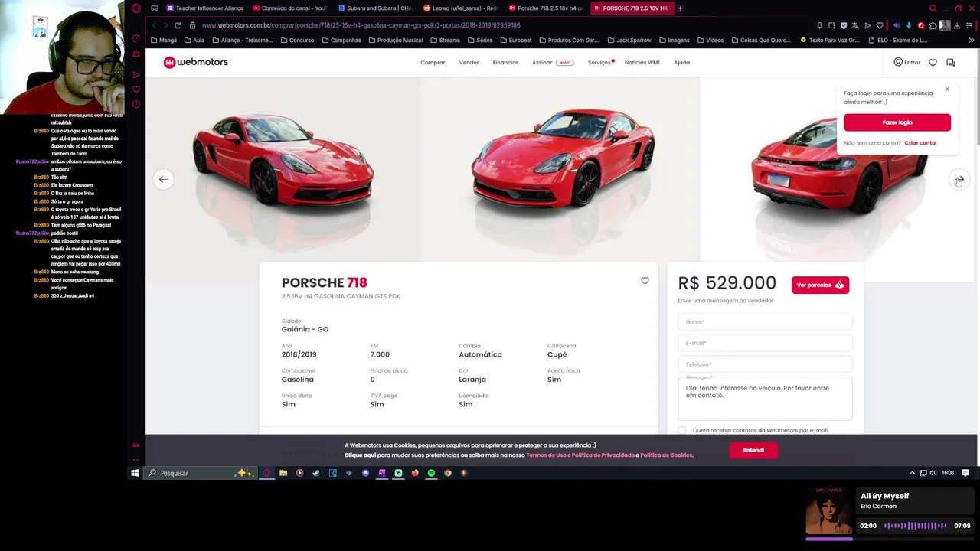
Task: Open the Financiar menu
Action: tap(505, 63)
